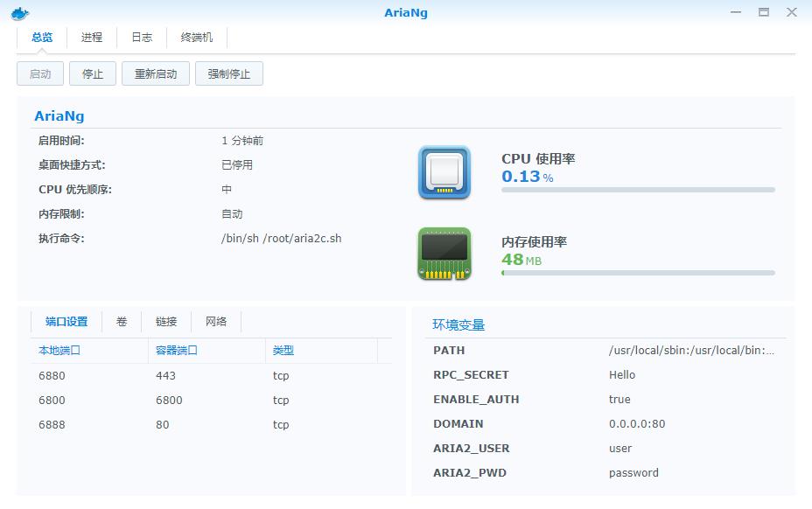812x509 pixels.
Task: Click the RPC_SECRET variable name
Action: [x=471, y=375]
